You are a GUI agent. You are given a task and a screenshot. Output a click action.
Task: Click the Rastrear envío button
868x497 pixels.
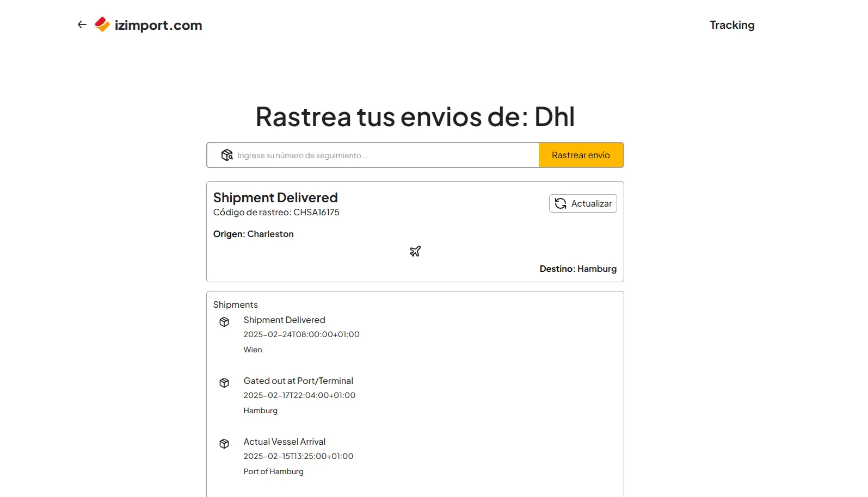pyautogui.click(x=581, y=155)
